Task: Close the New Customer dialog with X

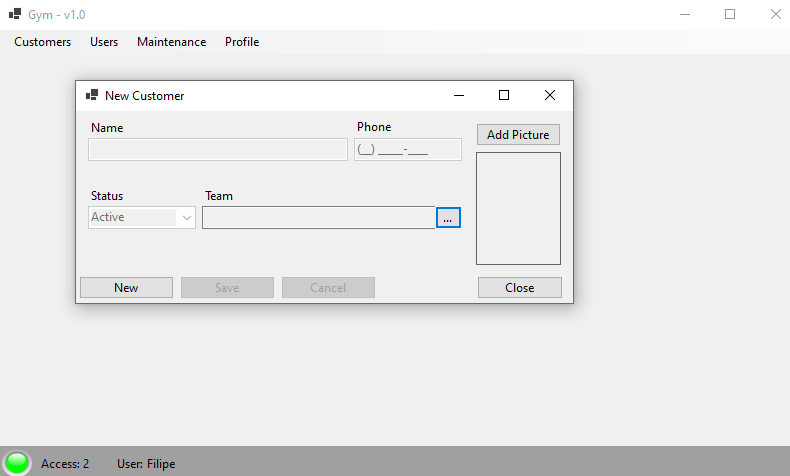Action: pos(550,95)
